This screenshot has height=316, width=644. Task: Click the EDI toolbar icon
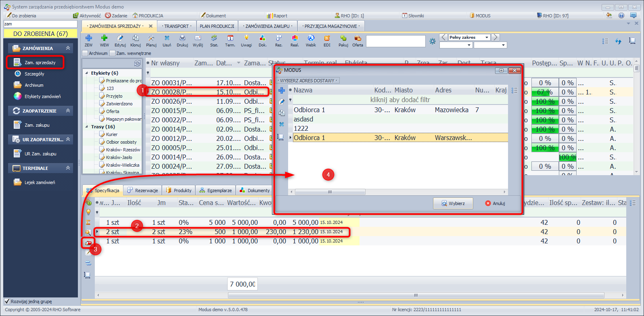tap(327, 38)
